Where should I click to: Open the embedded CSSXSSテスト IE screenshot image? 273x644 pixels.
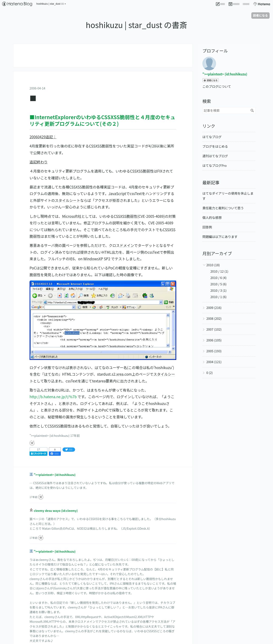[103, 320]
